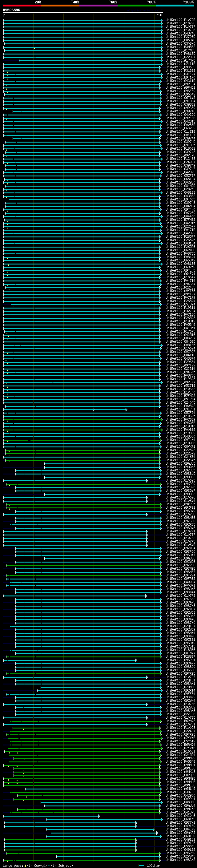Select hit label UniRef100_P00869
The width and height of the screenshot is (197, 868).
[180, 430]
